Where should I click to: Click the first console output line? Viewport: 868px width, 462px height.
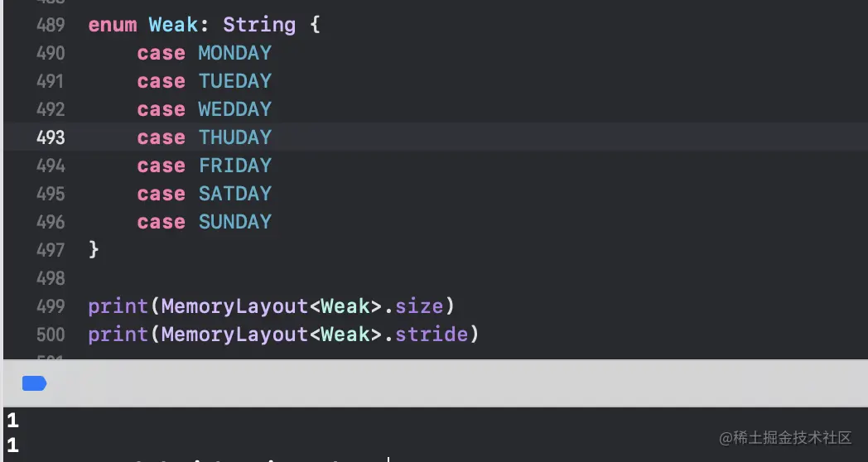12,421
